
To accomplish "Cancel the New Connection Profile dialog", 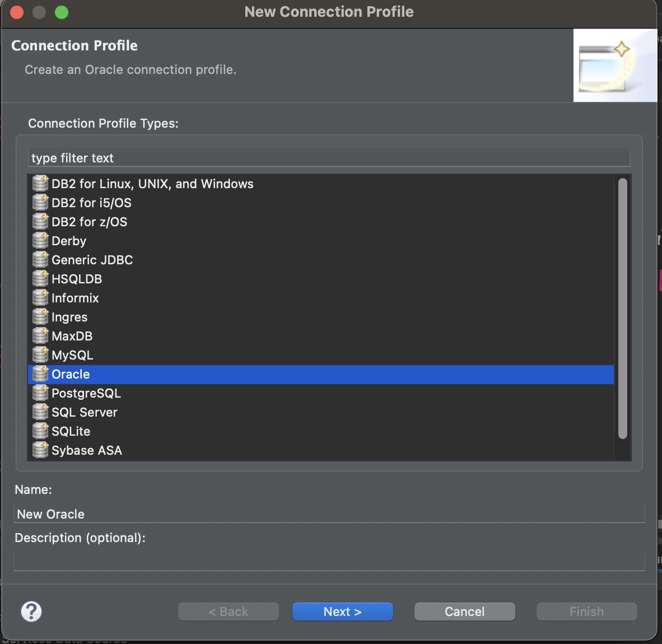I will [464, 612].
